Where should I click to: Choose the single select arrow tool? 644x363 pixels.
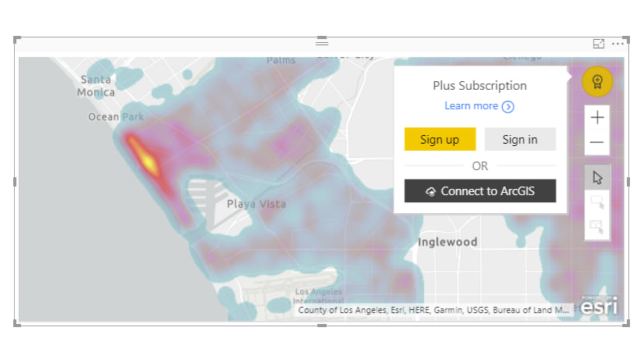(x=597, y=177)
